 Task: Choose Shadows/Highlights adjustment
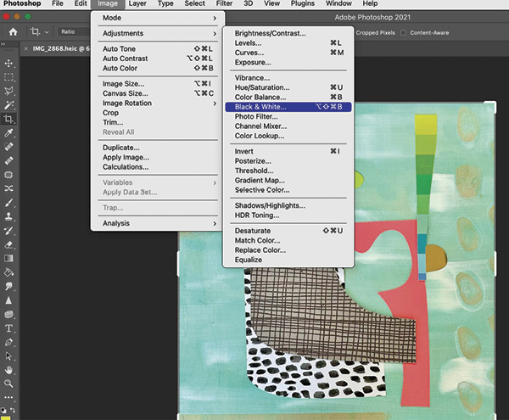[288, 206]
